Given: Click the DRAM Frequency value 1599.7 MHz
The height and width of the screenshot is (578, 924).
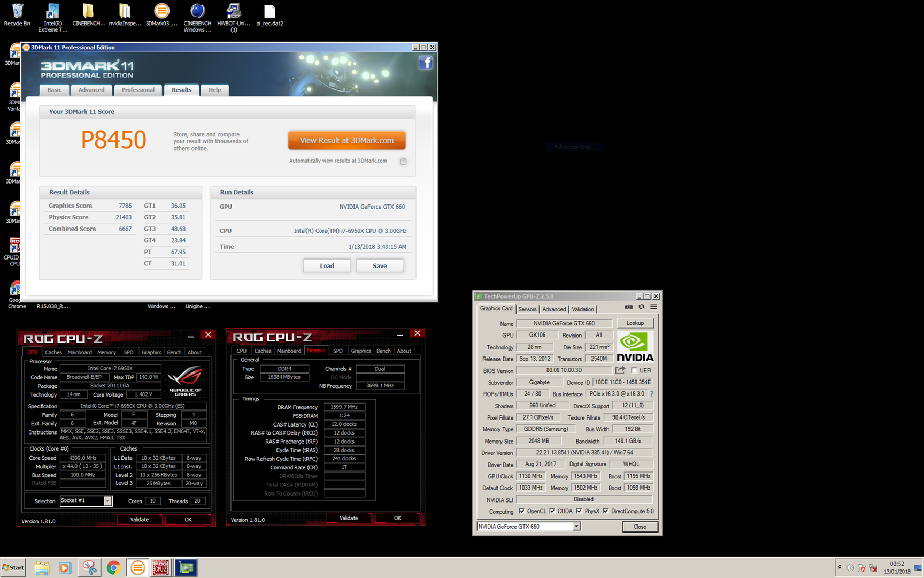Looking at the screenshot, I should click(344, 407).
